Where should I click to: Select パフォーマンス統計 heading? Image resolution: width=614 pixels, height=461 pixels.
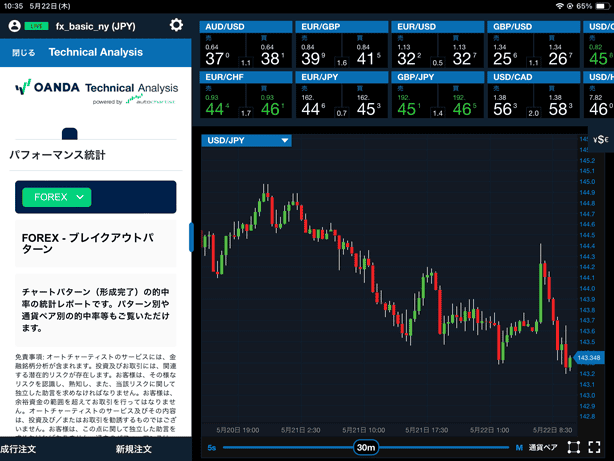[x=58, y=155]
